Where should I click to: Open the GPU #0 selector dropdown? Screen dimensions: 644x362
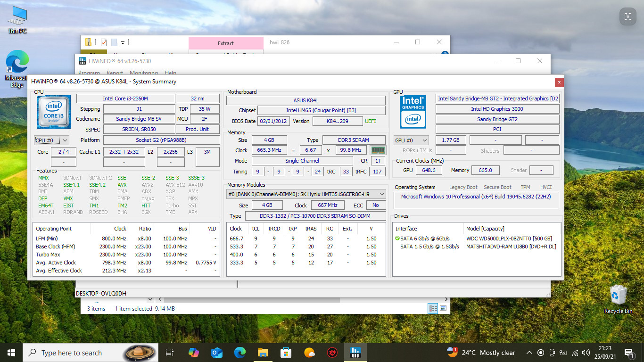click(x=412, y=140)
